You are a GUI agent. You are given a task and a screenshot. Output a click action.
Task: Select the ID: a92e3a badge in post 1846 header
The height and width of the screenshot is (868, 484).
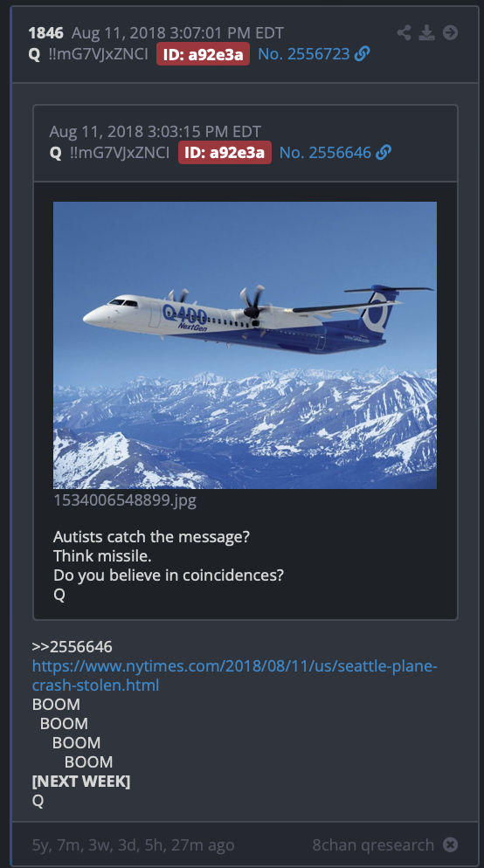pos(203,53)
